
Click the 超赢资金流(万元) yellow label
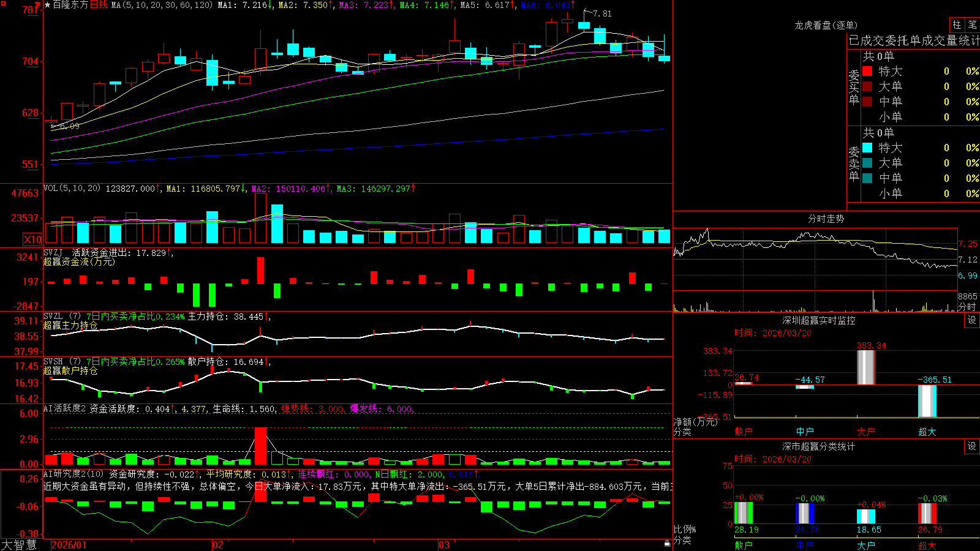tap(79, 261)
